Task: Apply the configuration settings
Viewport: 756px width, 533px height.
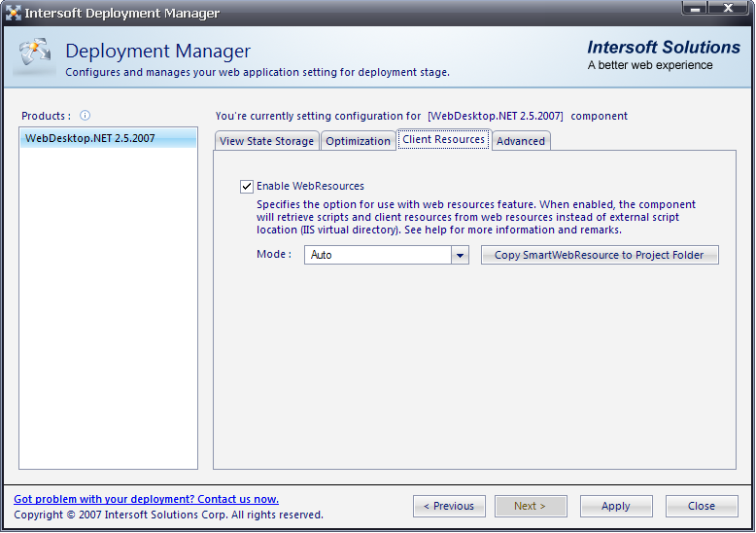Action: pyautogui.click(x=616, y=506)
